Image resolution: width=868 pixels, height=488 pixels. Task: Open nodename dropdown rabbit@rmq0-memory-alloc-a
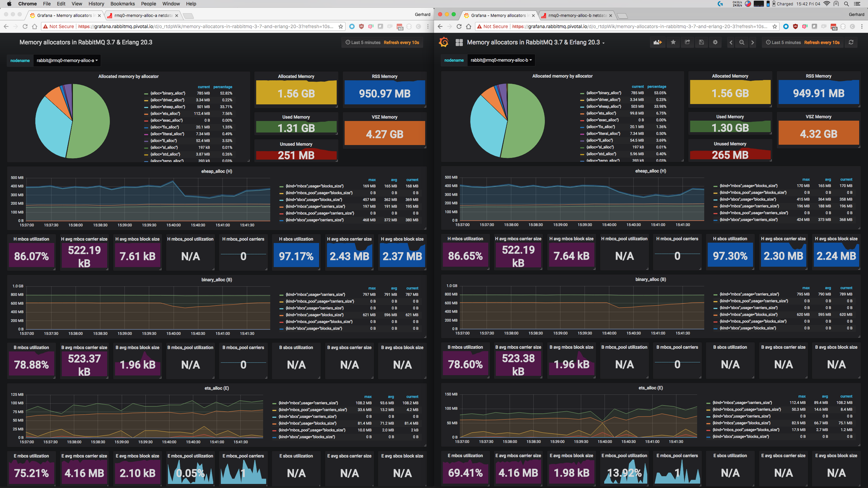click(67, 61)
